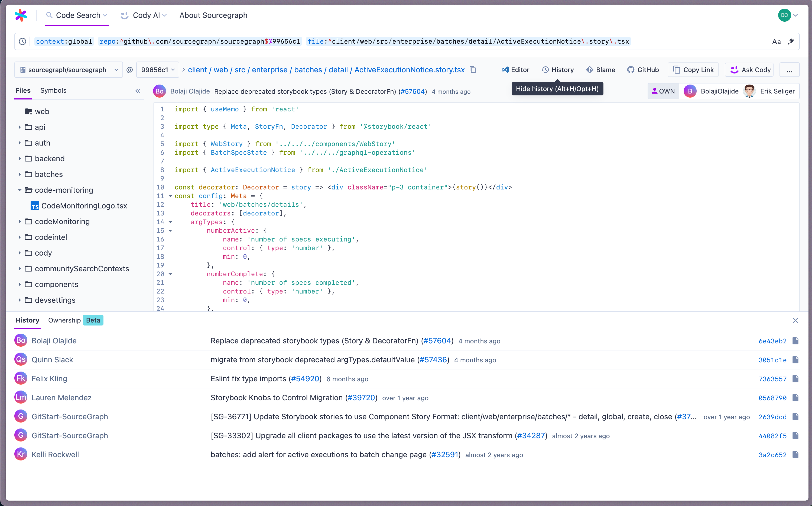Browse file at commit 0568790 icon
Image resolution: width=812 pixels, height=506 pixels.
[x=795, y=398]
